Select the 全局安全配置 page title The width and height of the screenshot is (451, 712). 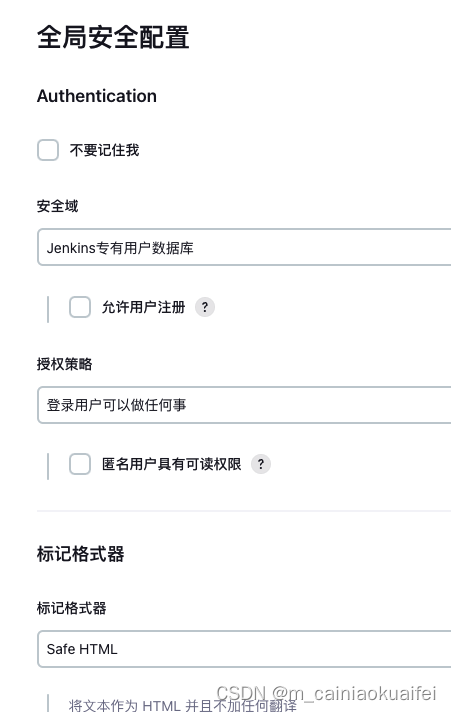pos(113,37)
